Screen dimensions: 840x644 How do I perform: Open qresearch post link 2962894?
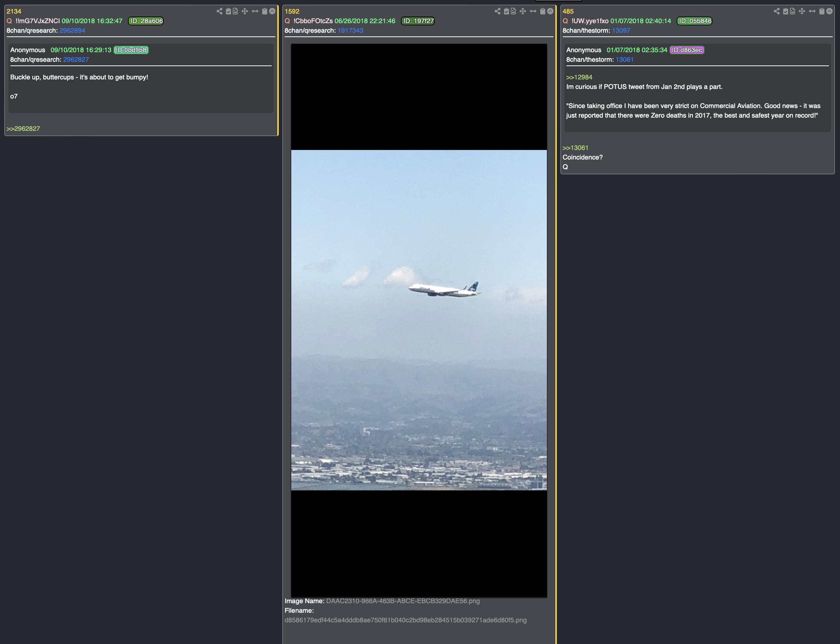pyautogui.click(x=72, y=31)
